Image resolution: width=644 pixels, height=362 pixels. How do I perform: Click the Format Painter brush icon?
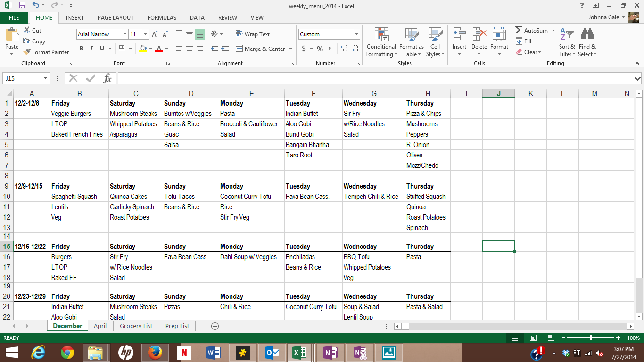(27, 52)
